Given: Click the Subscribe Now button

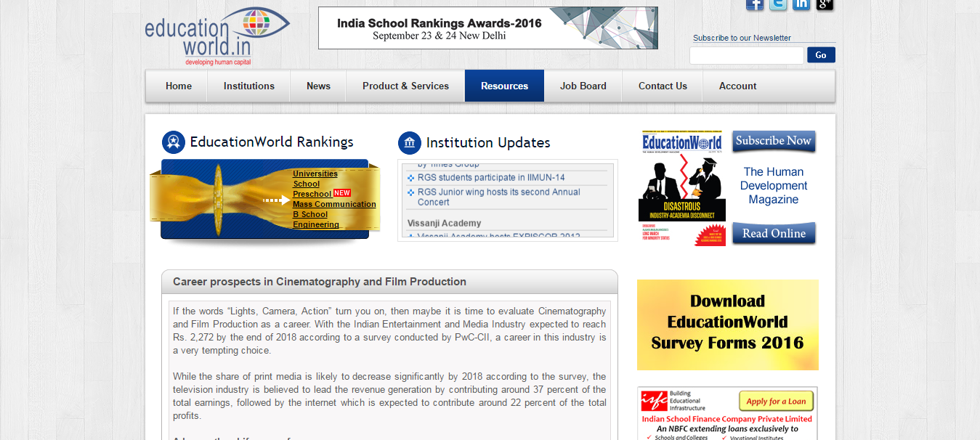Looking at the screenshot, I should (x=774, y=142).
